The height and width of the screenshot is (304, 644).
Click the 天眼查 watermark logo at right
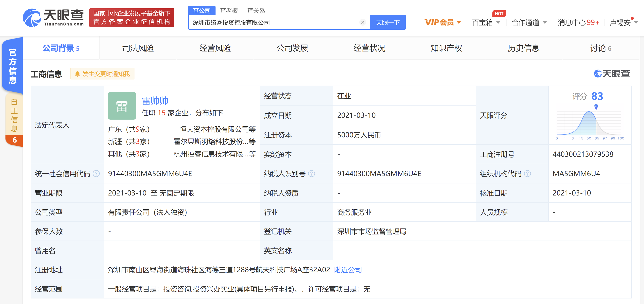click(x=612, y=74)
